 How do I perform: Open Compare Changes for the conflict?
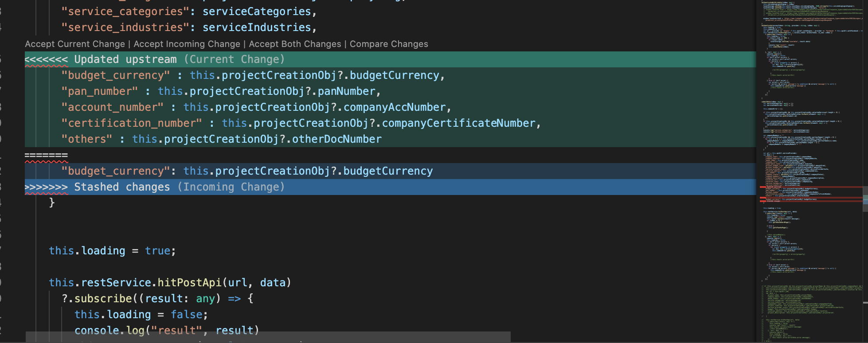(389, 44)
